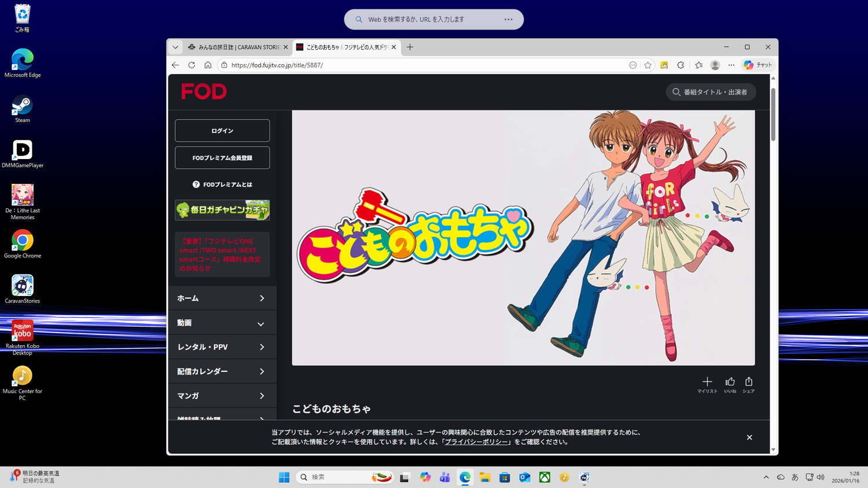Refresh the page with the reload icon
Viewport: 868px width, 488px height.
[192, 65]
